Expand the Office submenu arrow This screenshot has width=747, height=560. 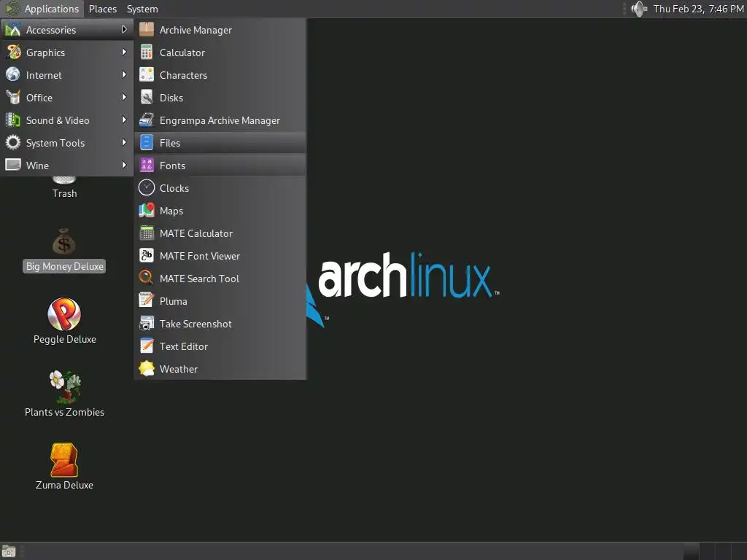(x=124, y=97)
